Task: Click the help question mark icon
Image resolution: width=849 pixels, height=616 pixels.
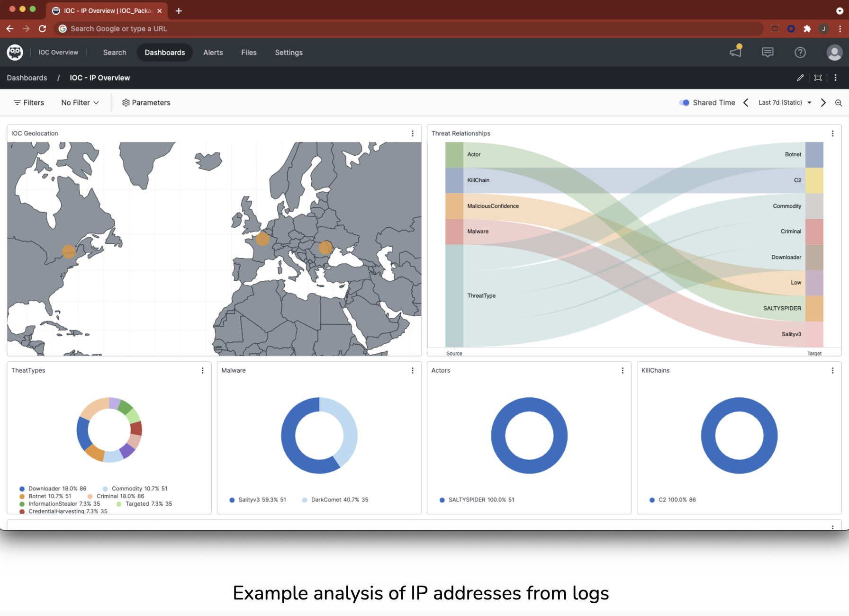Action: (x=800, y=52)
